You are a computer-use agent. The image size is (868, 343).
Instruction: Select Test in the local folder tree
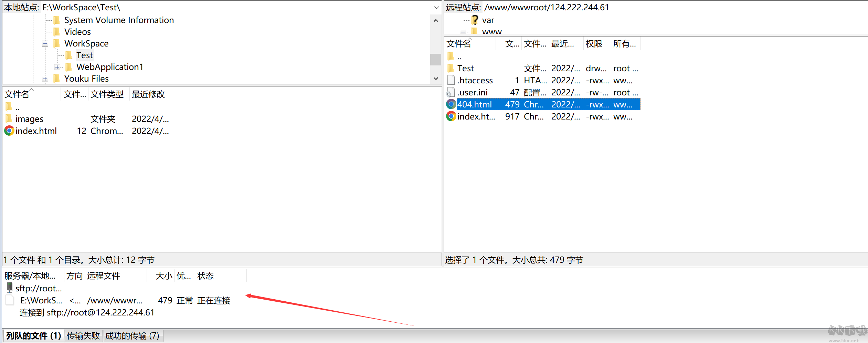coord(85,55)
